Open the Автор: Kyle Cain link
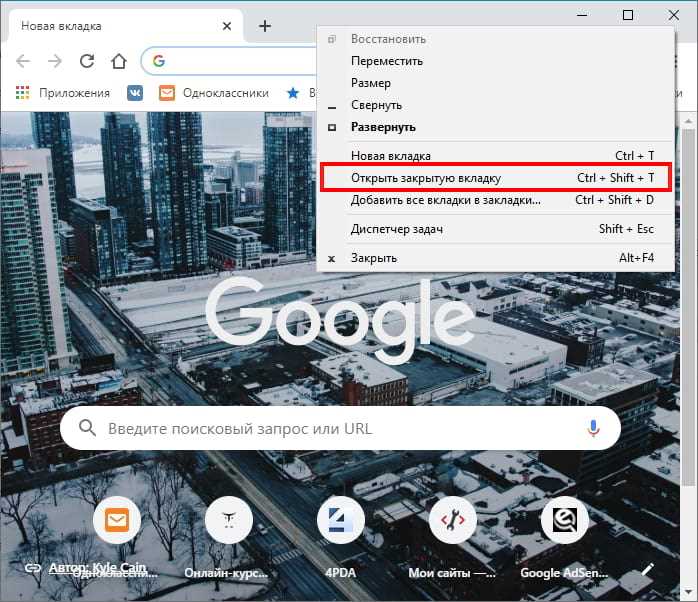This screenshot has width=698, height=602. coord(97,567)
